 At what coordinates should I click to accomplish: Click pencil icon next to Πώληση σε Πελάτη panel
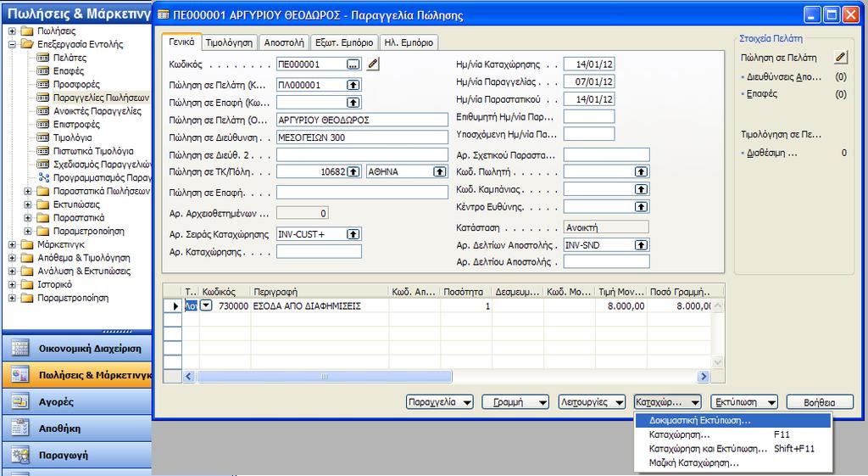pos(840,57)
